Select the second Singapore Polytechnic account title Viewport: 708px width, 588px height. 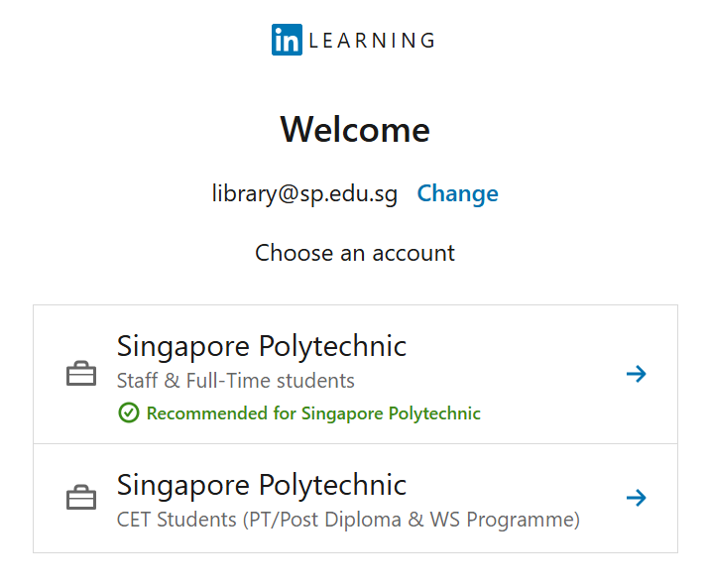[x=262, y=485]
